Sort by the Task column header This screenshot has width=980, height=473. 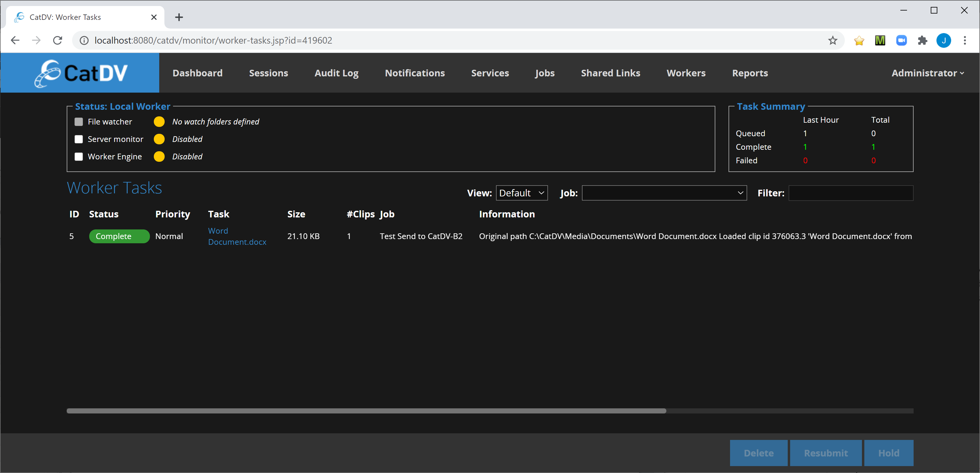(x=218, y=214)
